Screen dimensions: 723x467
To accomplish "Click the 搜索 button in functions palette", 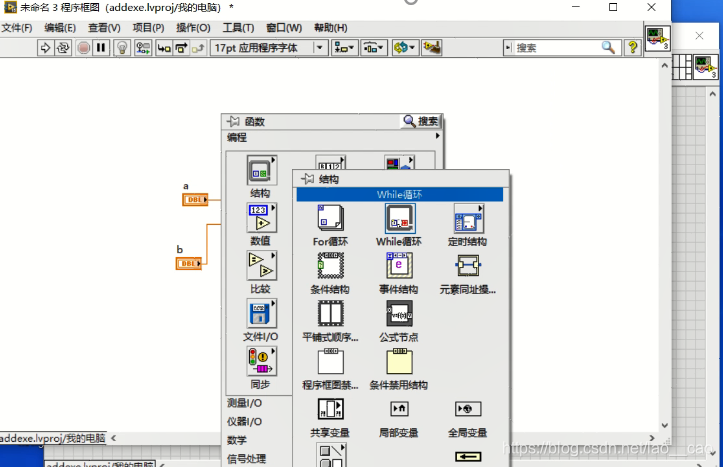I will click(x=421, y=121).
